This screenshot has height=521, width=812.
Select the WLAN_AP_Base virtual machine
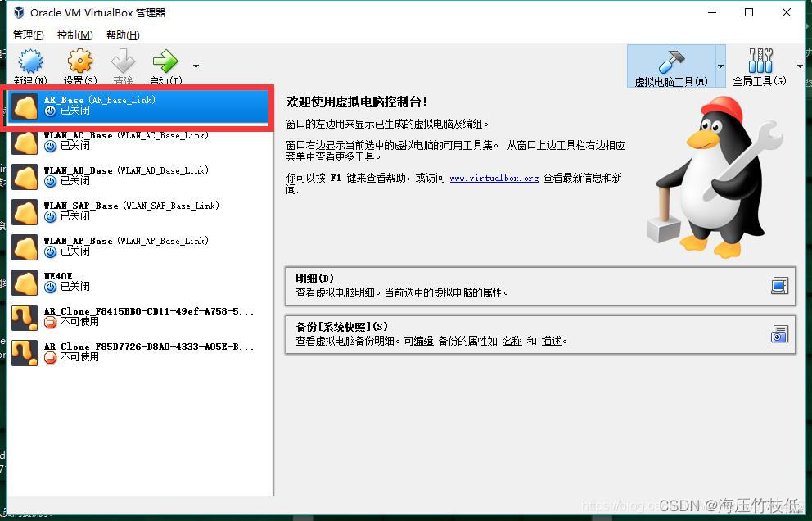[139, 247]
